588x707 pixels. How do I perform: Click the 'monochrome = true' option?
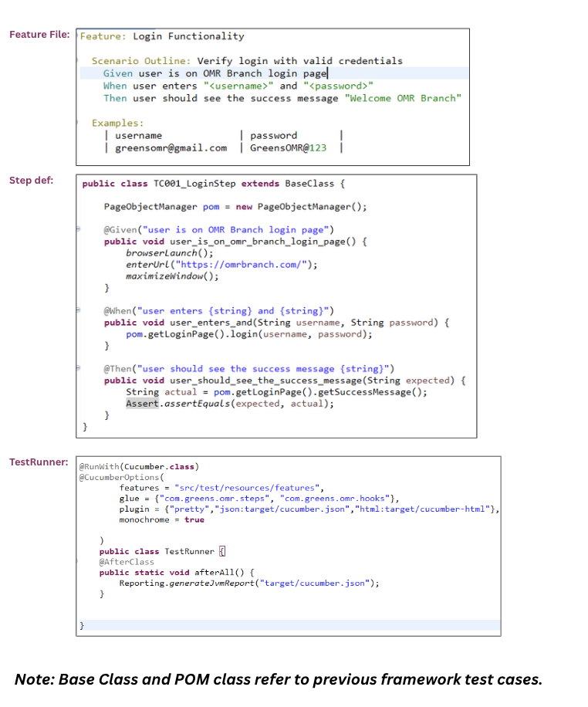(x=161, y=519)
